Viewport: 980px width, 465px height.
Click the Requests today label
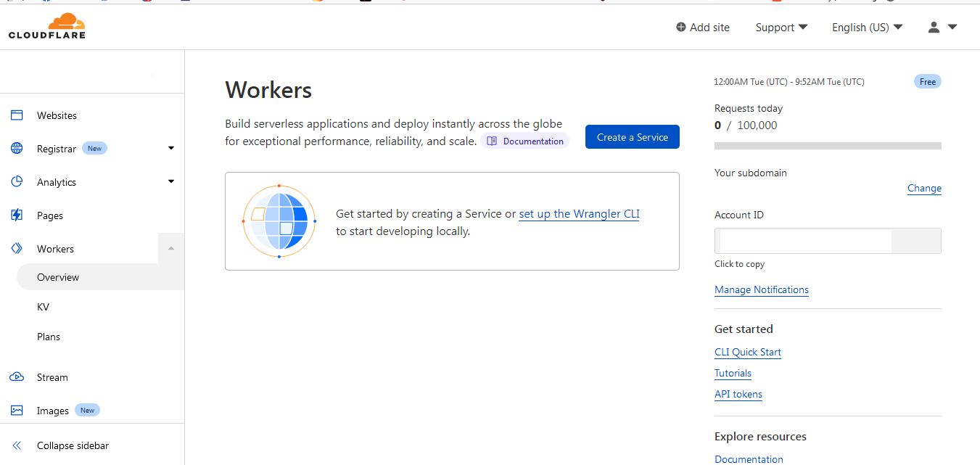[x=749, y=108]
